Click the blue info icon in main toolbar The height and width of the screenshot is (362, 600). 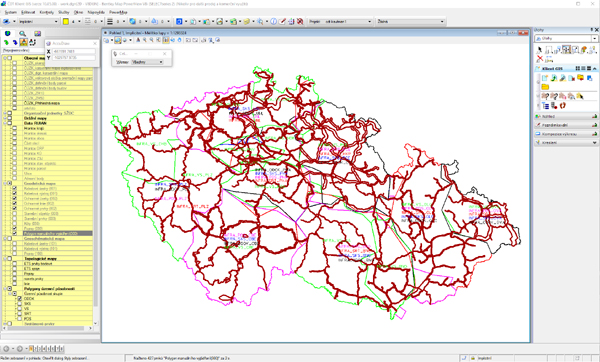click(273, 21)
